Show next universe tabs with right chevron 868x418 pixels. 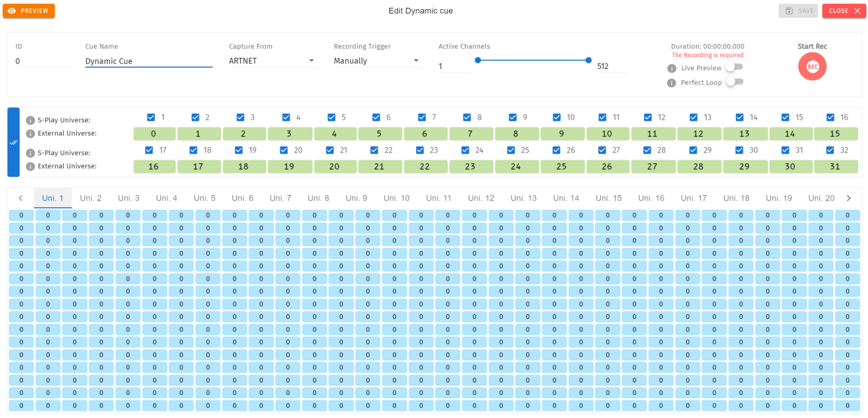(848, 198)
